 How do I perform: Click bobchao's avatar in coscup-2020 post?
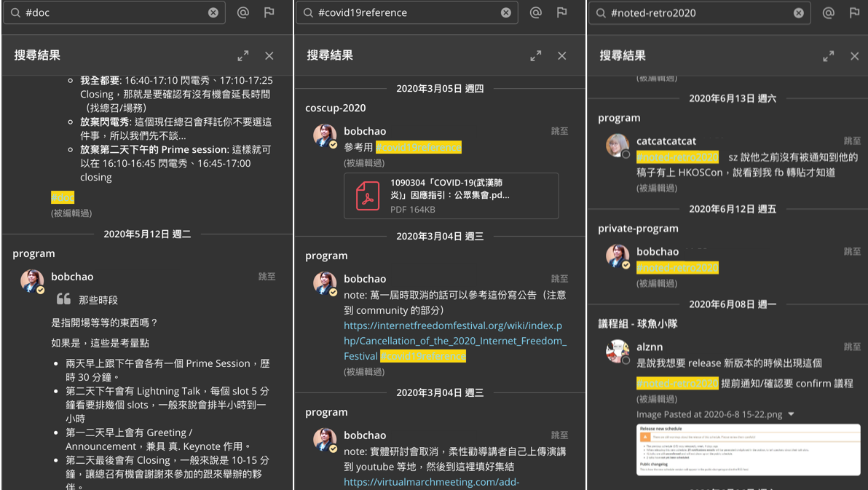(x=325, y=135)
